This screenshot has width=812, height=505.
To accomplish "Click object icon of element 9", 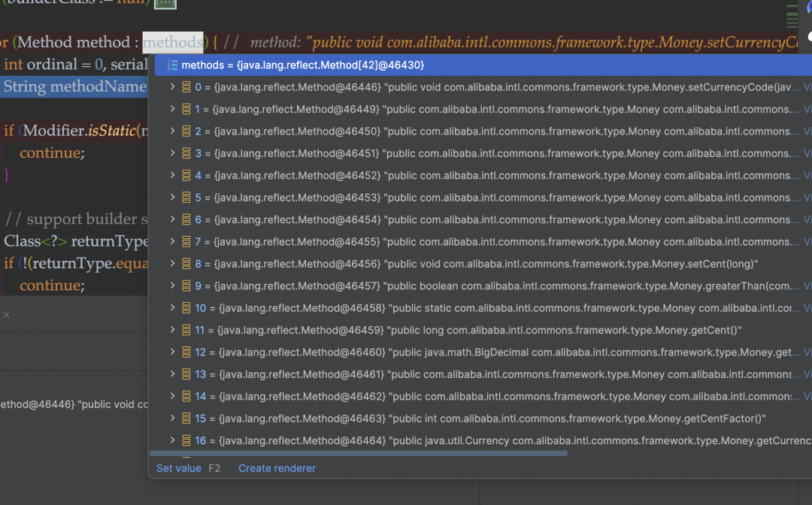I will (x=186, y=286).
